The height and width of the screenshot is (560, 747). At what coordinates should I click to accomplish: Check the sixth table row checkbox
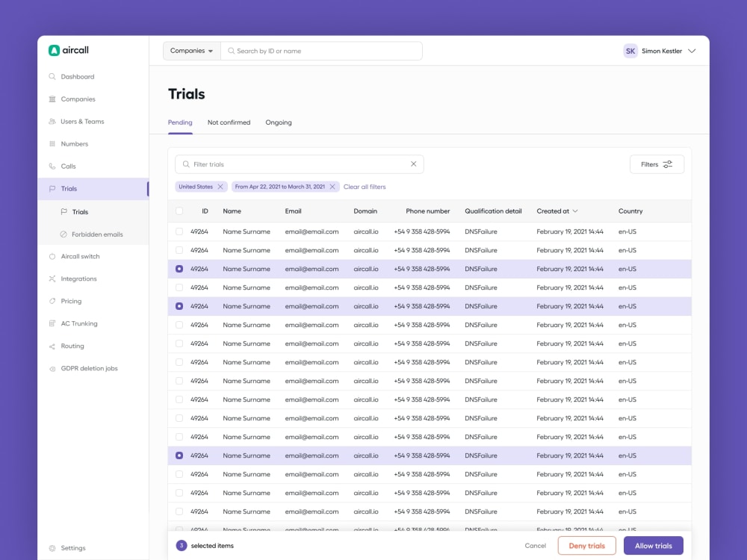179,325
